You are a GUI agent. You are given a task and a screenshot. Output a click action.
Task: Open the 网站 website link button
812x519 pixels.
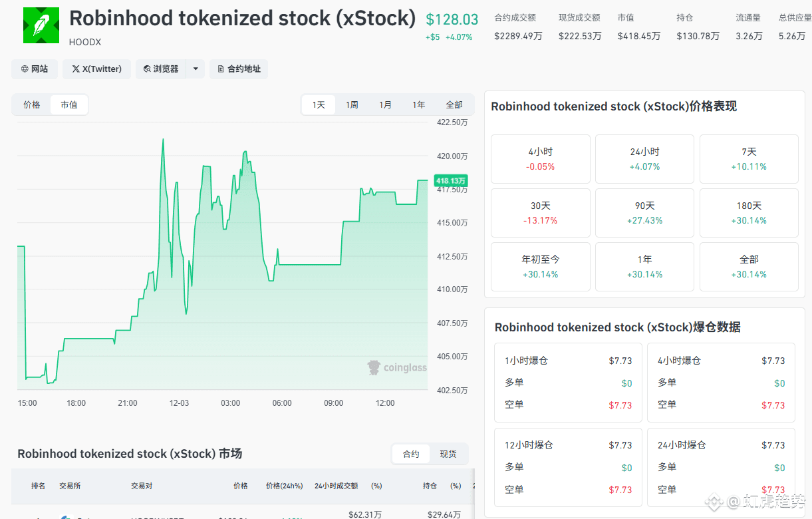(x=34, y=69)
